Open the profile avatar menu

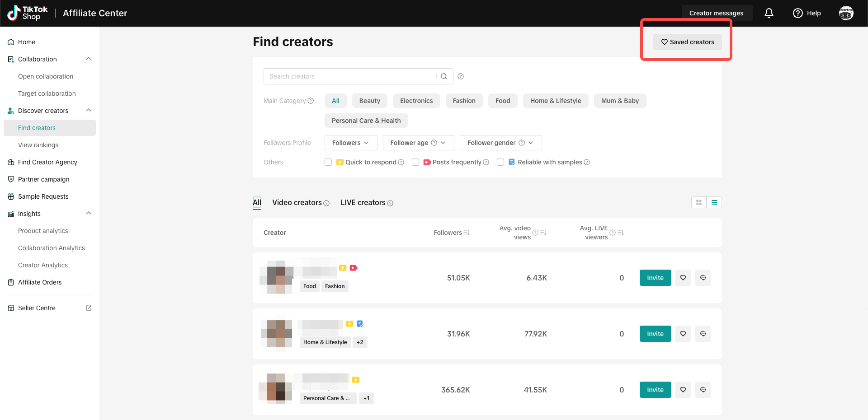tap(846, 13)
